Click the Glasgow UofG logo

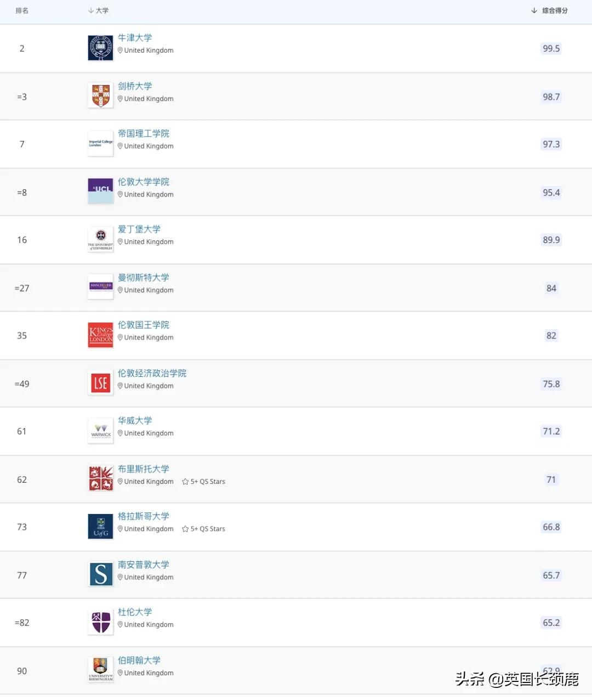tap(100, 527)
